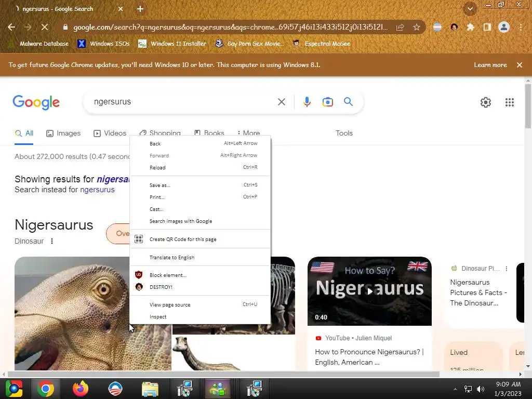Open the Chrome three-dot menu
Viewport: 532px width, 399px height.
coord(521,27)
